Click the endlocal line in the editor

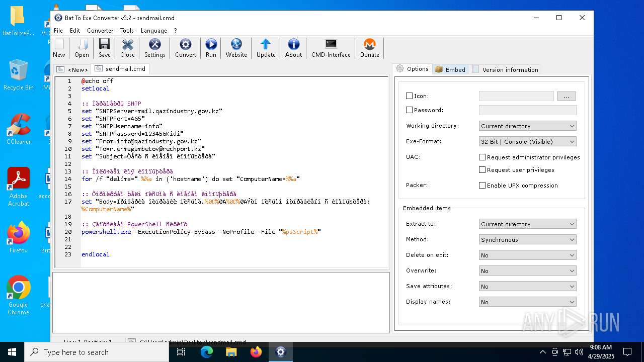(95, 254)
